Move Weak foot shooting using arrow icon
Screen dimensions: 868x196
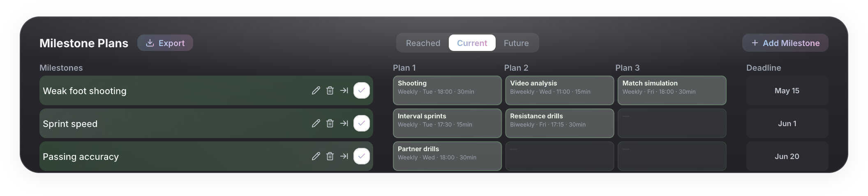coord(344,90)
